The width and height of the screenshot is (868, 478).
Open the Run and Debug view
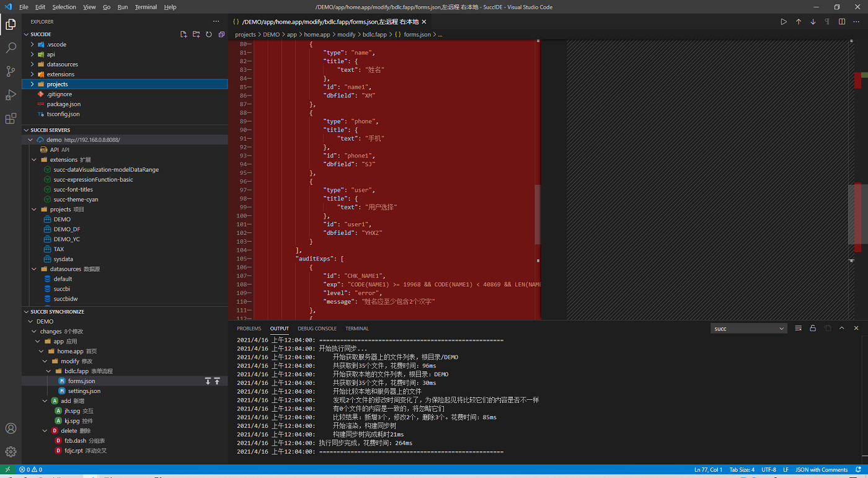pos(11,95)
